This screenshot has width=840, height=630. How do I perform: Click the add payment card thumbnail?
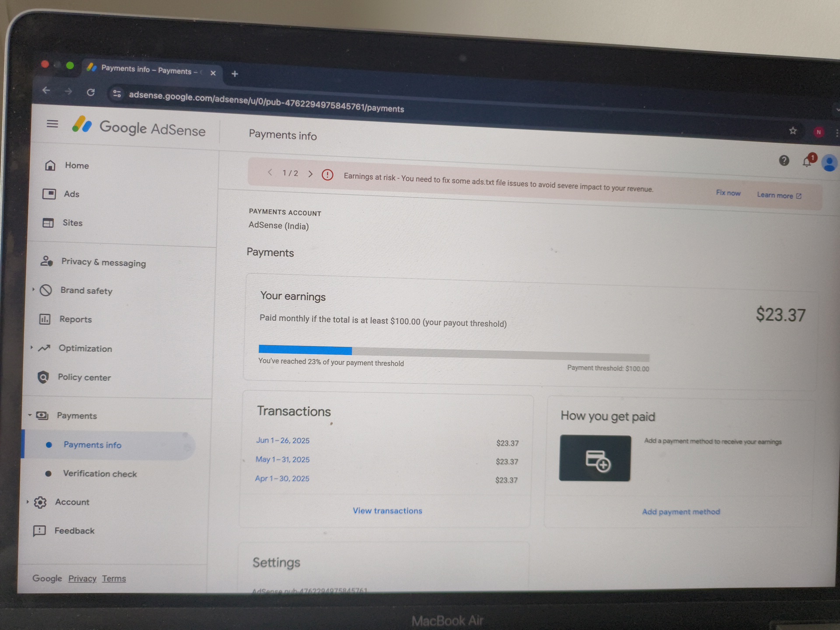pos(595,458)
